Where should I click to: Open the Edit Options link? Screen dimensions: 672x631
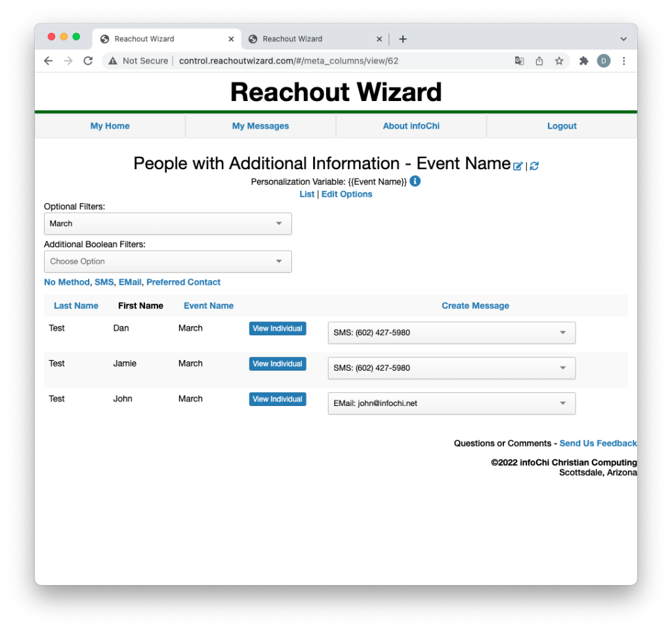[346, 194]
